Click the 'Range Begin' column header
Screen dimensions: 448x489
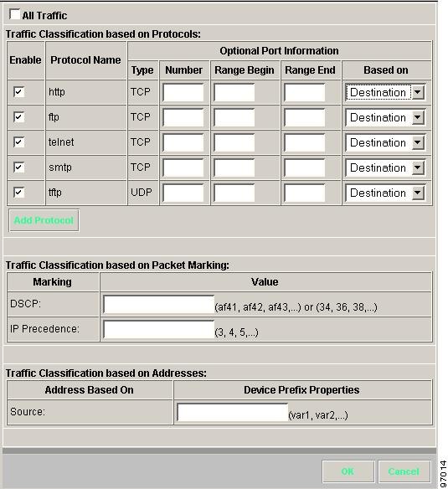coord(245,70)
